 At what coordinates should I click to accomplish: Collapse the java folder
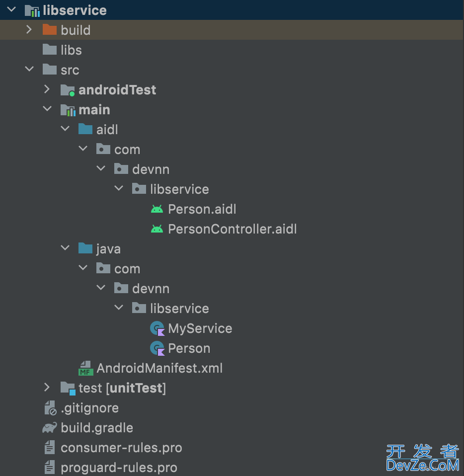click(x=65, y=248)
